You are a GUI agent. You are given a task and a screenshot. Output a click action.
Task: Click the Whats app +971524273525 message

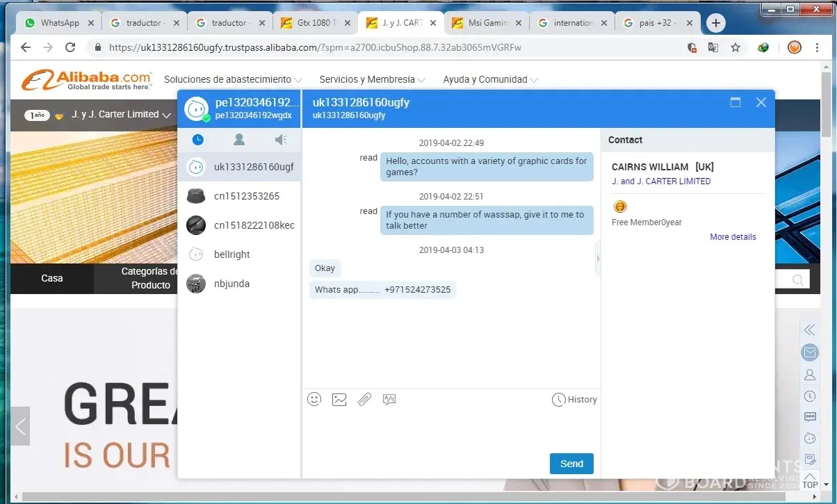point(382,290)
